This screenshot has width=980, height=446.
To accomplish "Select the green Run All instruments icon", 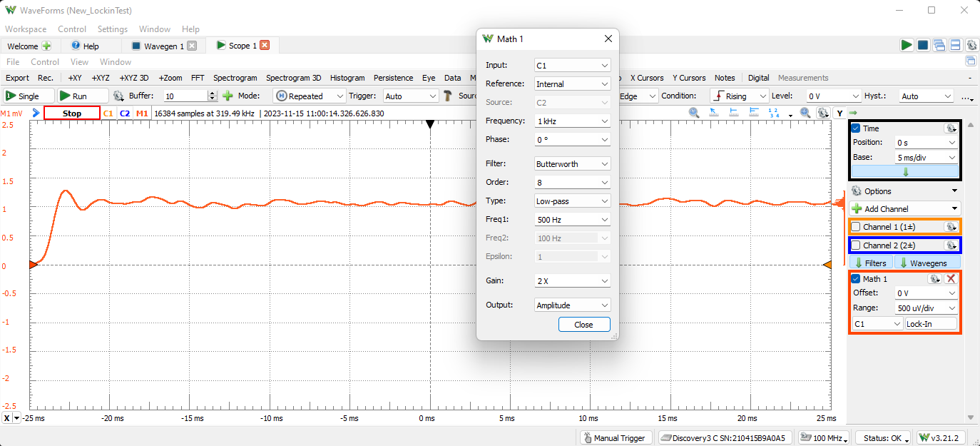I will pos(907,44).
